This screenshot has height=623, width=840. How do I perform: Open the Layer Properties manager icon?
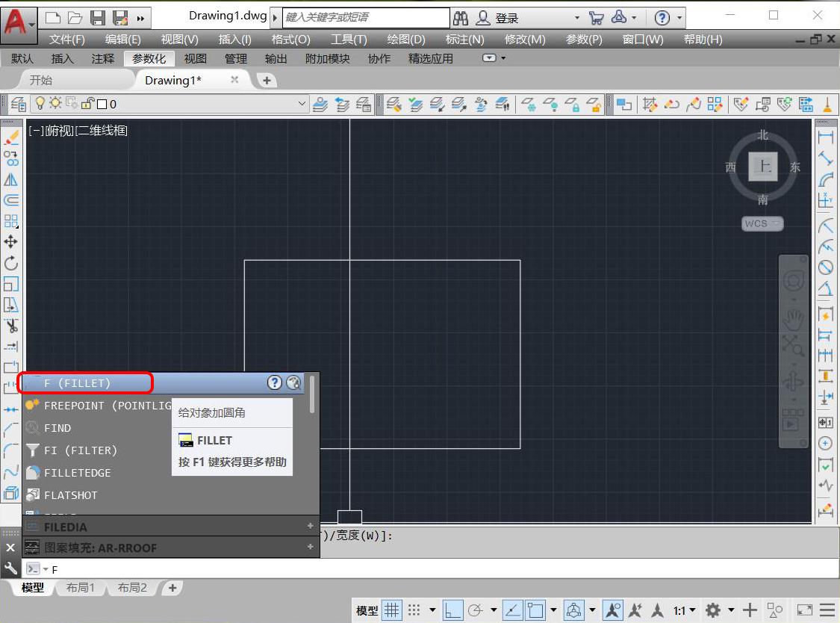point(19,105)
